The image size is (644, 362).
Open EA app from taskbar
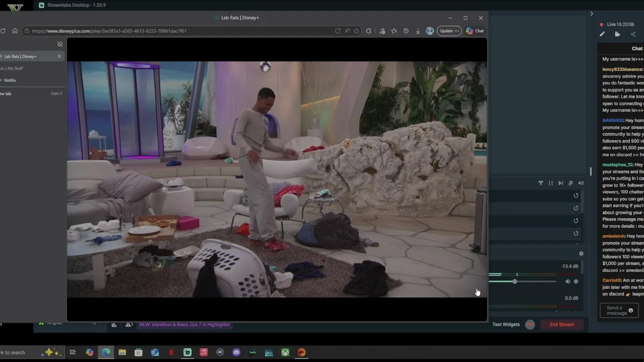(x=301, y=352)
